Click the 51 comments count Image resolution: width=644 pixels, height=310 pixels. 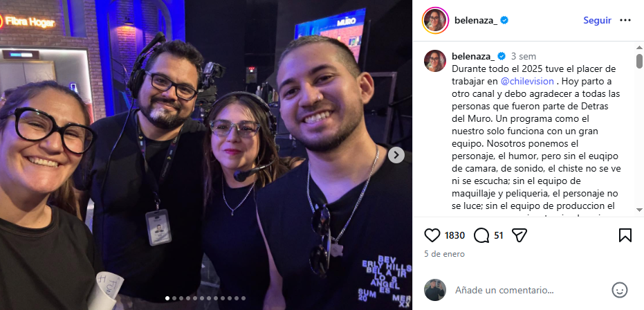pyautogui.click(x=499, y=235)
